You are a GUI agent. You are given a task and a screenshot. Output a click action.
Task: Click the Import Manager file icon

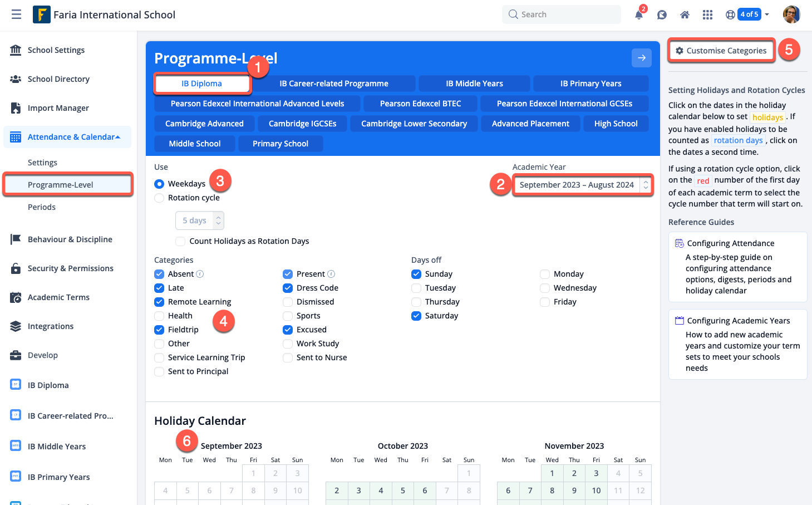(x=16, y=108)
